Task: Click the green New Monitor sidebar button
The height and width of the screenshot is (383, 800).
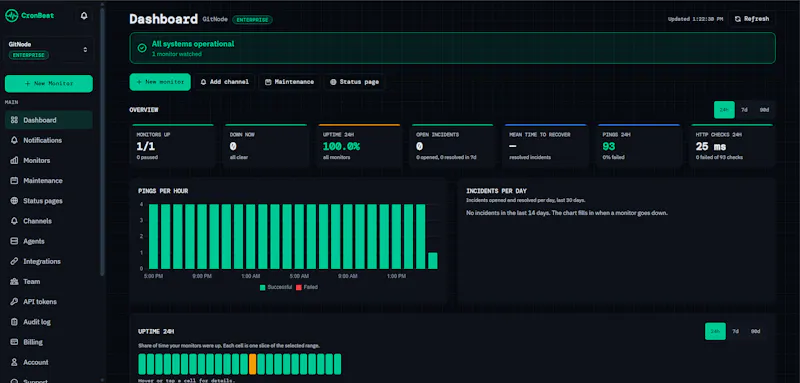Action: point(49,84)
